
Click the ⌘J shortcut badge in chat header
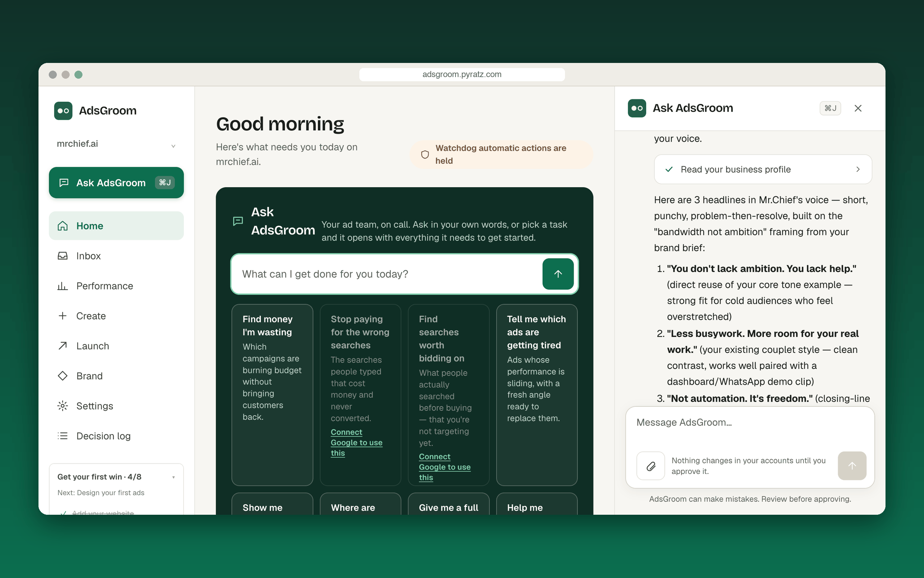pyautogui.click(x=830, y=108)
